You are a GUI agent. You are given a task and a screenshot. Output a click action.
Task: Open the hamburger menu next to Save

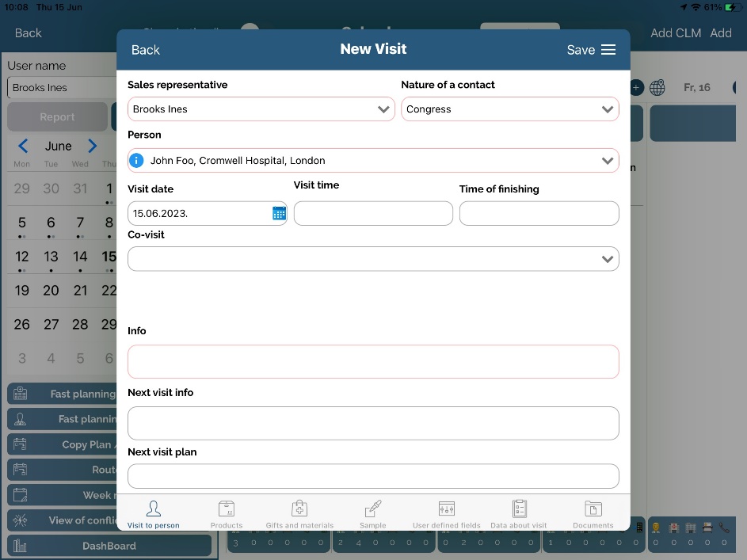[x=608, y=50]
